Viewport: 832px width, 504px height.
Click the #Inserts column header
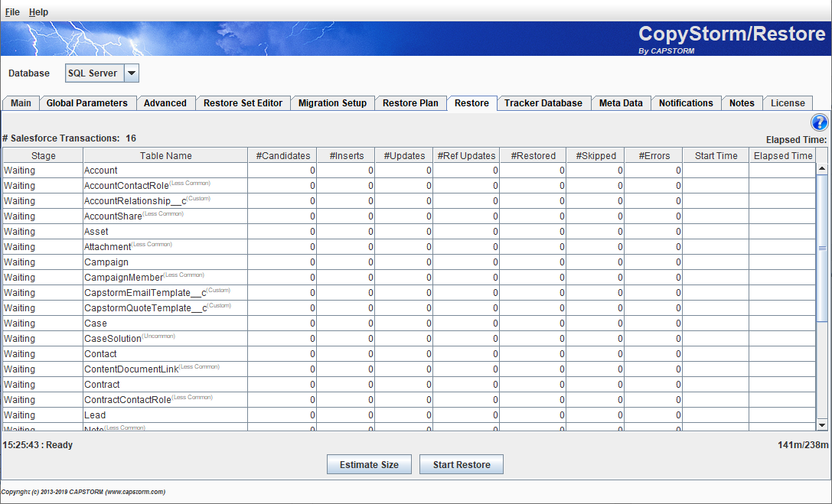(346, 155)
